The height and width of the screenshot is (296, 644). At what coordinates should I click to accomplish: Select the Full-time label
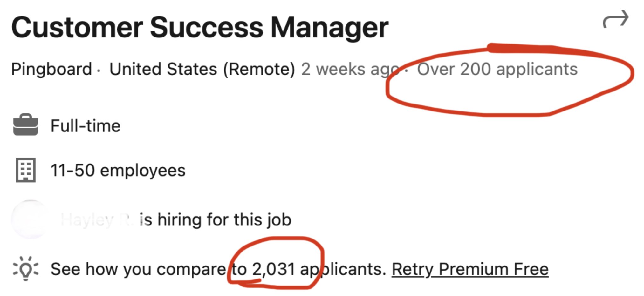coord(86,126)
